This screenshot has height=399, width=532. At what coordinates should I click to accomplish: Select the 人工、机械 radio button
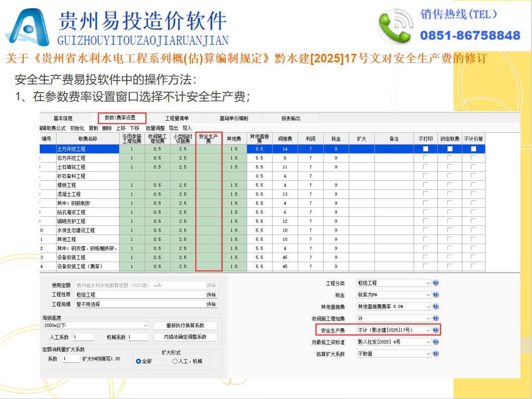tap(175, 361)
